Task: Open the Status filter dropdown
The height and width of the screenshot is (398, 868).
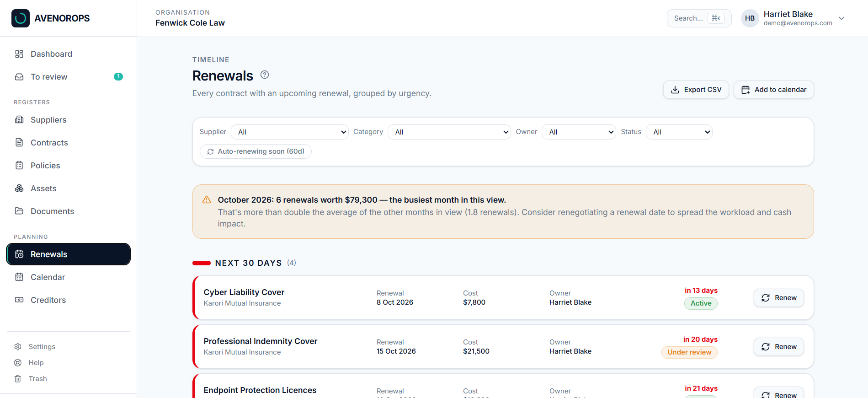Action: [x=679, y=132]
